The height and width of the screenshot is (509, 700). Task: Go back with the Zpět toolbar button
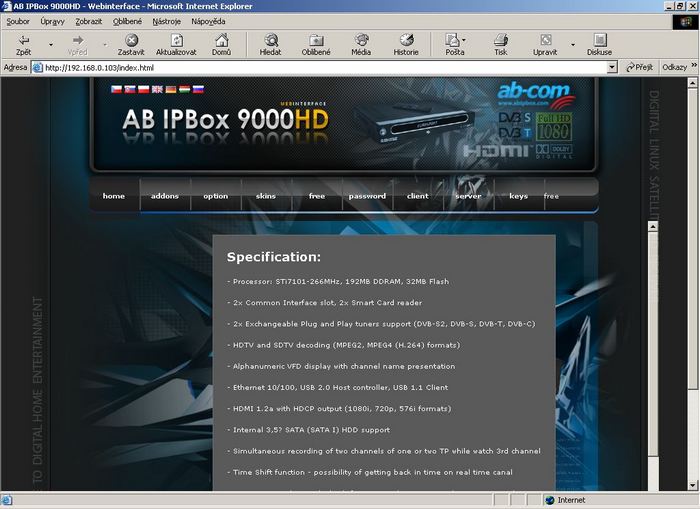click(23, 45)
